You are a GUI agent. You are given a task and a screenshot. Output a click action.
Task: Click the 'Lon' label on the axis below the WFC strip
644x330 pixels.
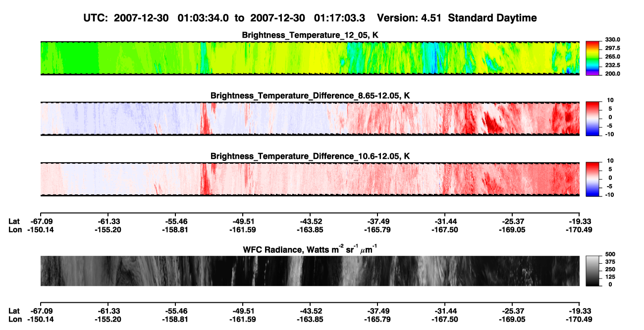tap(15, 320)
